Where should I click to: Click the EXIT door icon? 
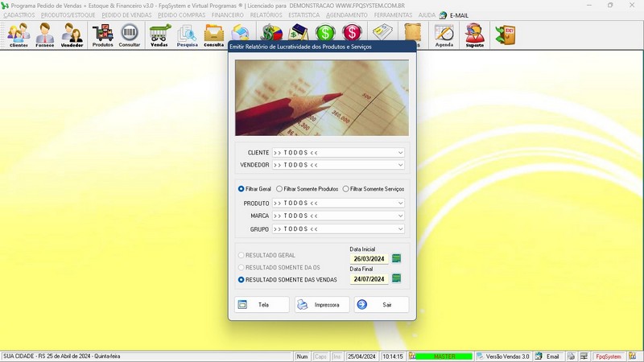506,35
